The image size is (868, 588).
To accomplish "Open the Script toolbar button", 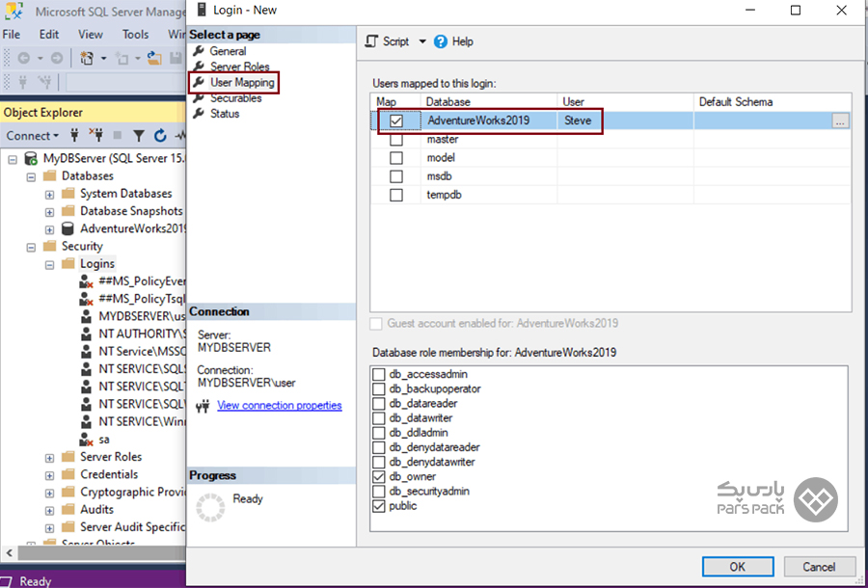I will pyautogui.click(x=388, y=41).
